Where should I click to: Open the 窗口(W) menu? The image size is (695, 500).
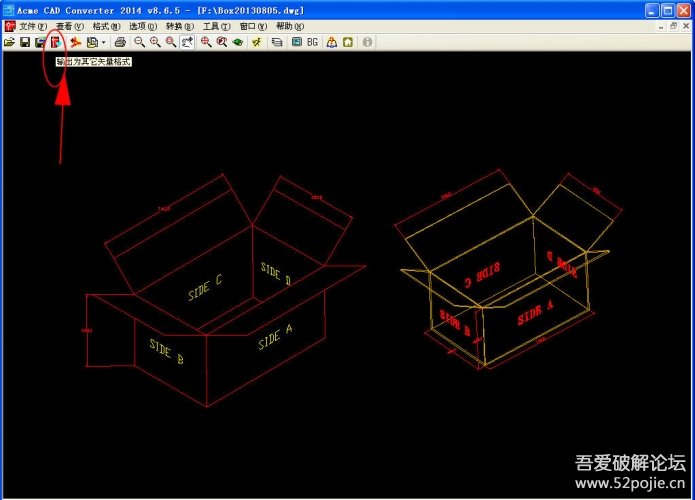click(x=254, y=27)
